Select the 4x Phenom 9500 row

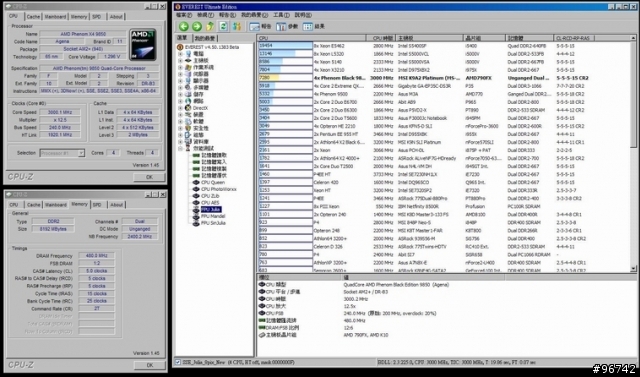point(445,94)
